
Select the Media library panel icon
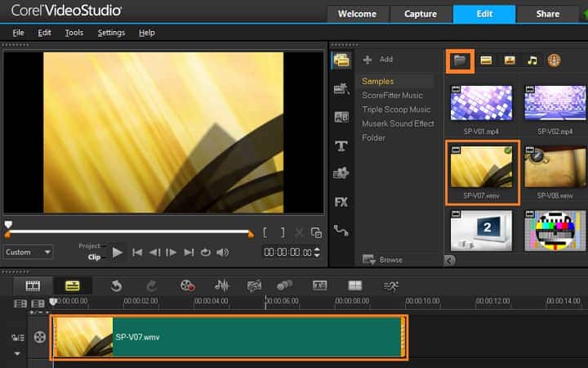click(341, 61)
